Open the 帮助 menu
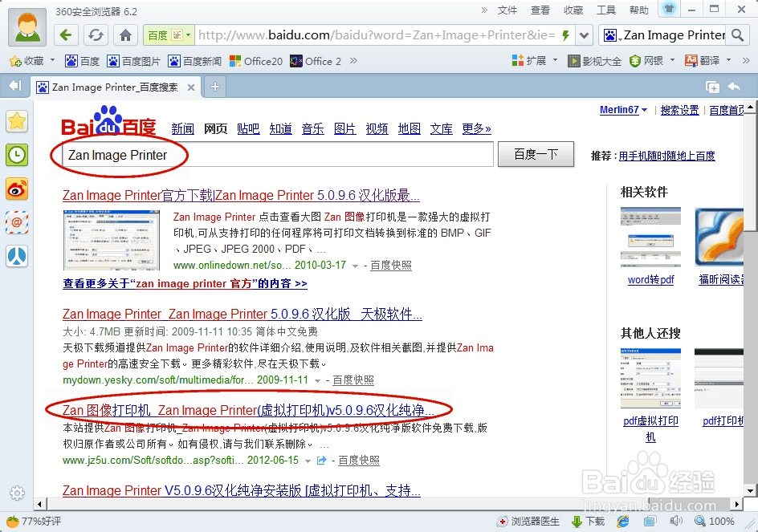 click(638, 10)
